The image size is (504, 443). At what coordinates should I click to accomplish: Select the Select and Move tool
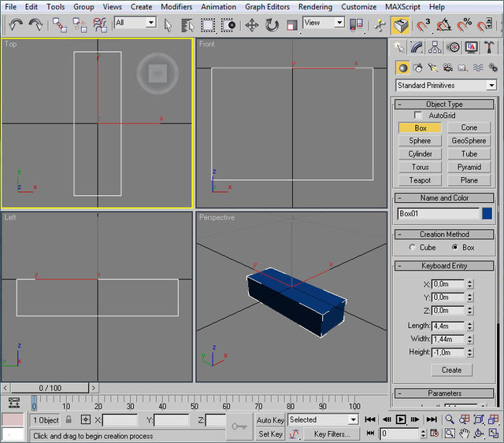coord(252,24)
